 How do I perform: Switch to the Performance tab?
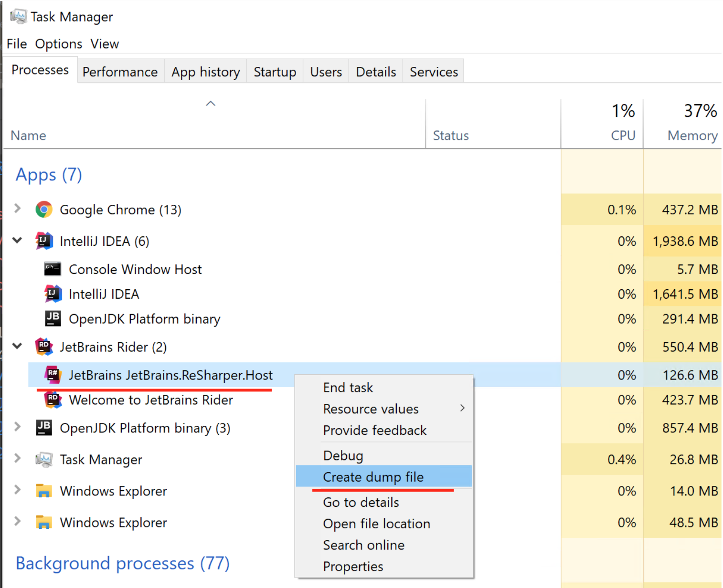(x=120, y=72)
